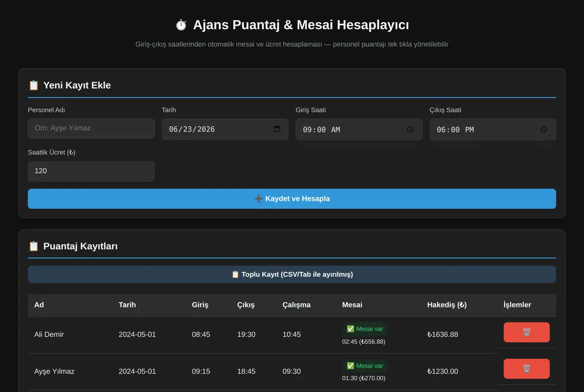This screenshot has height=392, width=584.
Task: Click the Tarih date field 06/23/2026
Action: coord(225,129)
